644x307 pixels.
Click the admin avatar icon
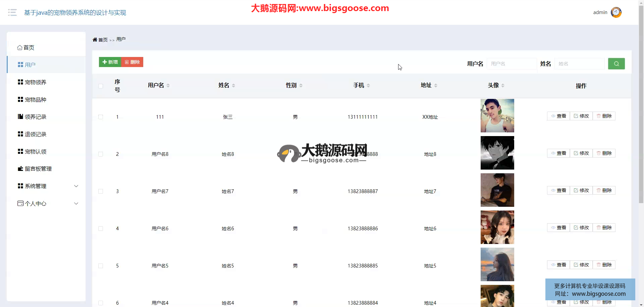[616, 12]
